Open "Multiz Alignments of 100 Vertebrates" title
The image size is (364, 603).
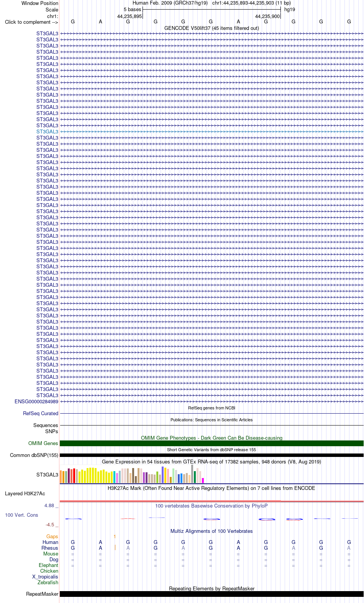coord(212,531)
